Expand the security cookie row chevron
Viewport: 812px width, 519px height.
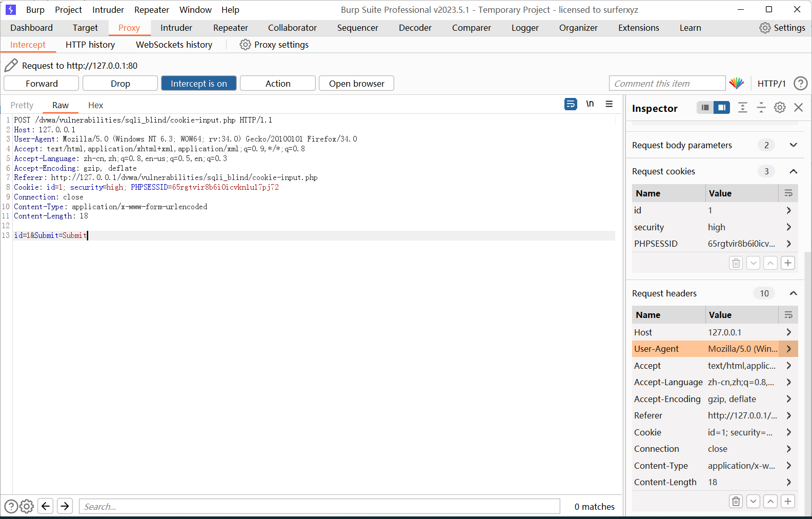click(x=788, y=227)
